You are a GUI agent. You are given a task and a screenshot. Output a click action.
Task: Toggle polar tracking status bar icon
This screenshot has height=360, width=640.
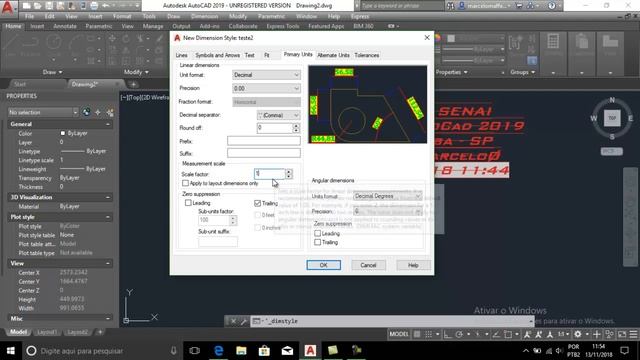click(459, 334)
